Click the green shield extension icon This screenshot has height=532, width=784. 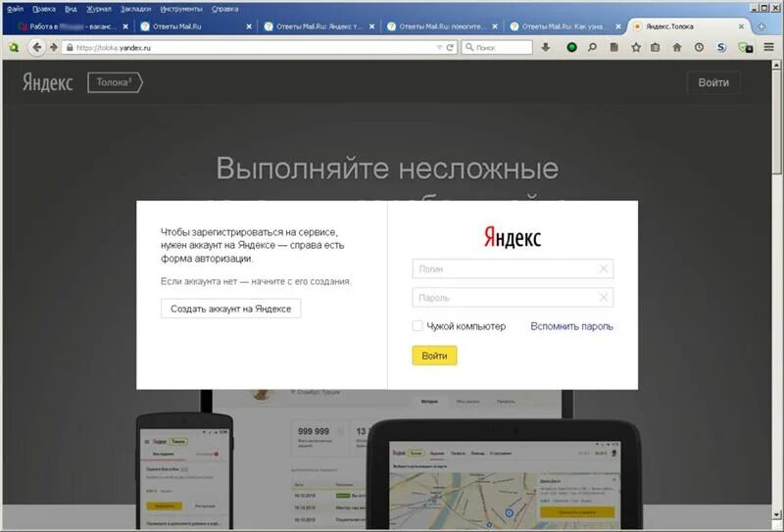(x=745, y=47)
